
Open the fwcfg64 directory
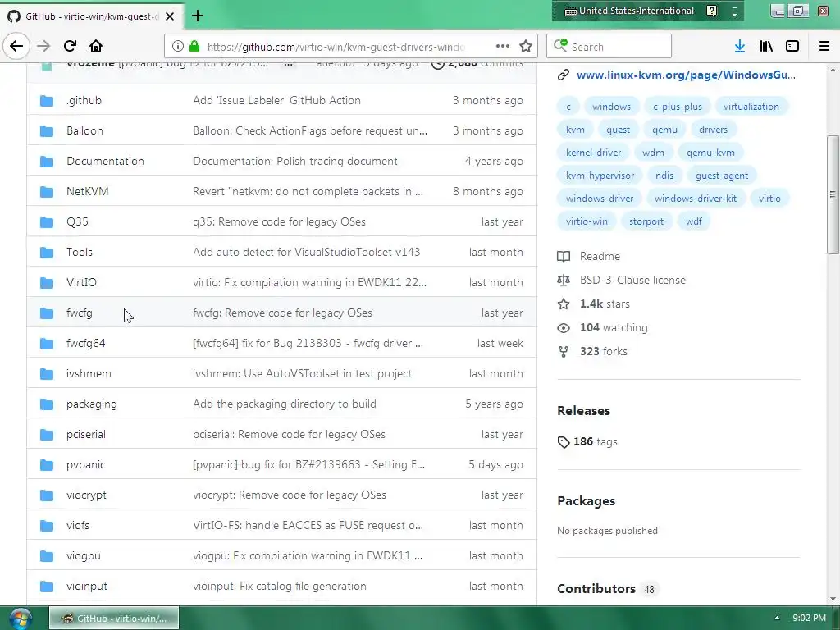click(85, 344)
